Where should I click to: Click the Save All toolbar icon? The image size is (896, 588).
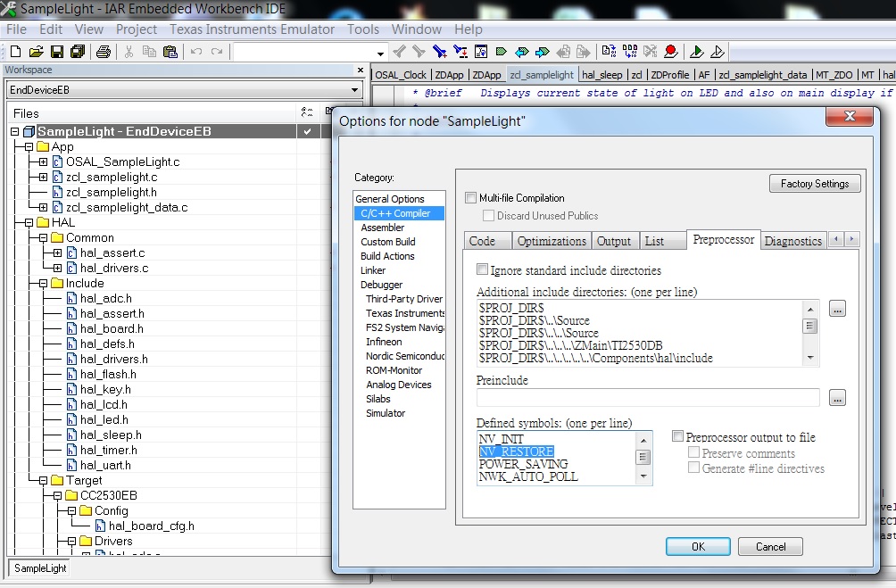[77, 52]
